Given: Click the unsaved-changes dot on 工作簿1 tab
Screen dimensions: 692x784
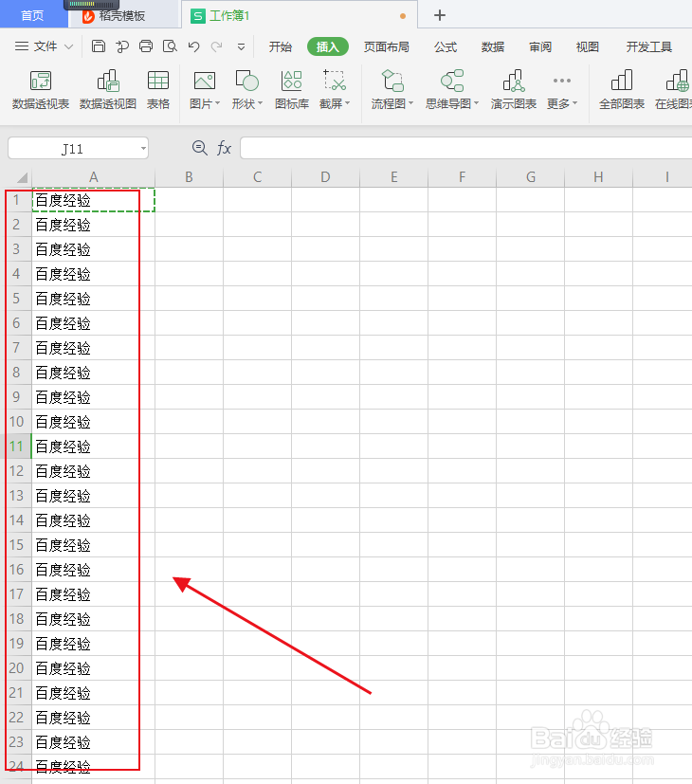Looking at the screenshot, I should [x=403, y=16].
